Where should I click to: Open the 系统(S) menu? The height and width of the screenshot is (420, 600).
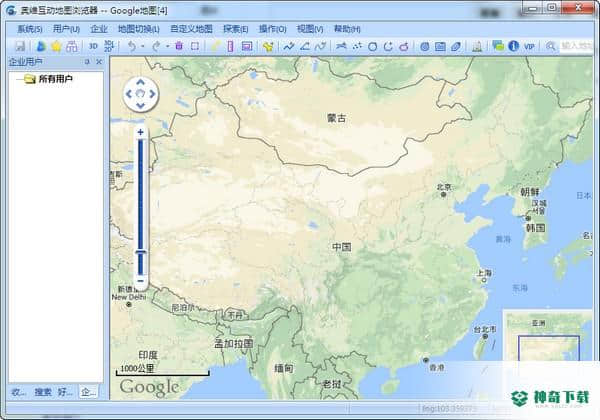(29, 29)
